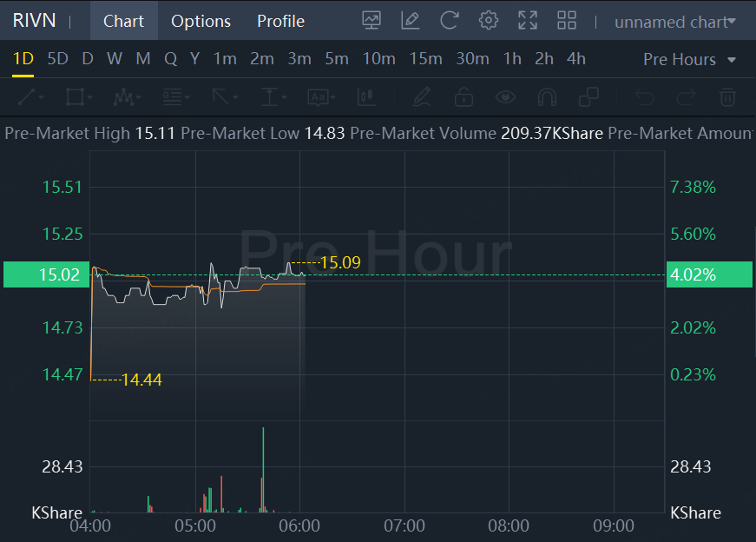Screen dimensions: 756x542
Task: Click the 15.02 current price label
Action: coord(47,274)
